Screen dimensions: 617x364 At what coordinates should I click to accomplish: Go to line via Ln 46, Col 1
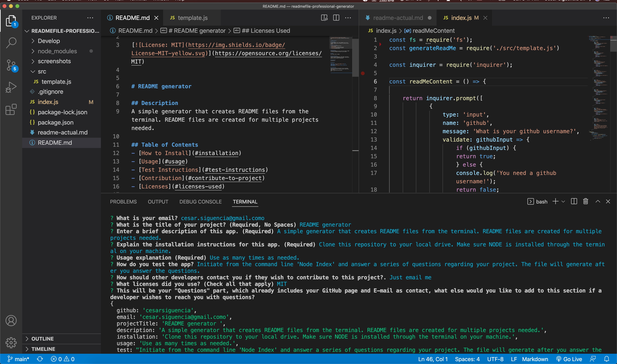pos(433,359)
